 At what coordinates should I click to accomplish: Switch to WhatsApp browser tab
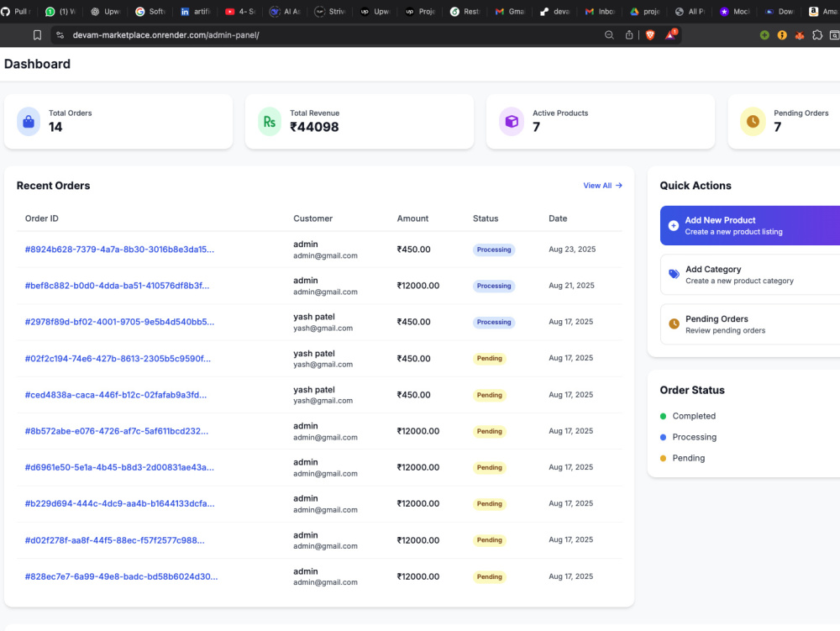coord(60,11)
